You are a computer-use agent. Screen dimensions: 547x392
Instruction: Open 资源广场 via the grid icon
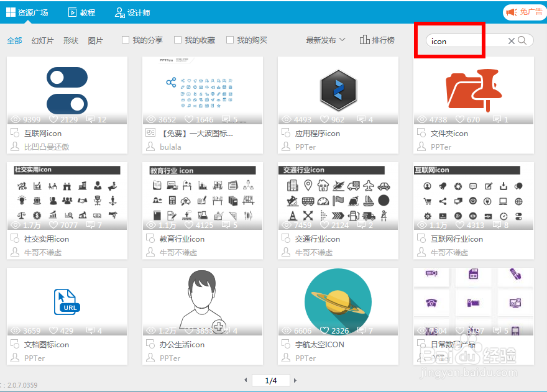[9, 11]
